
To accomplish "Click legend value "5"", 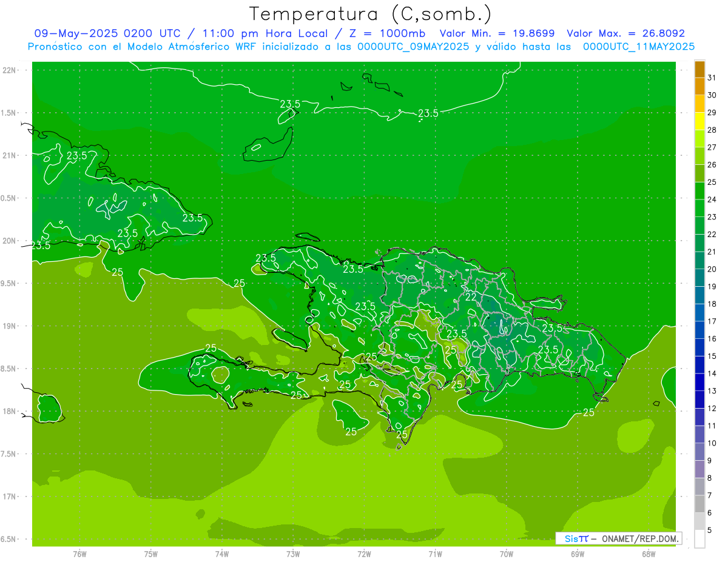I will click(710, 530).
